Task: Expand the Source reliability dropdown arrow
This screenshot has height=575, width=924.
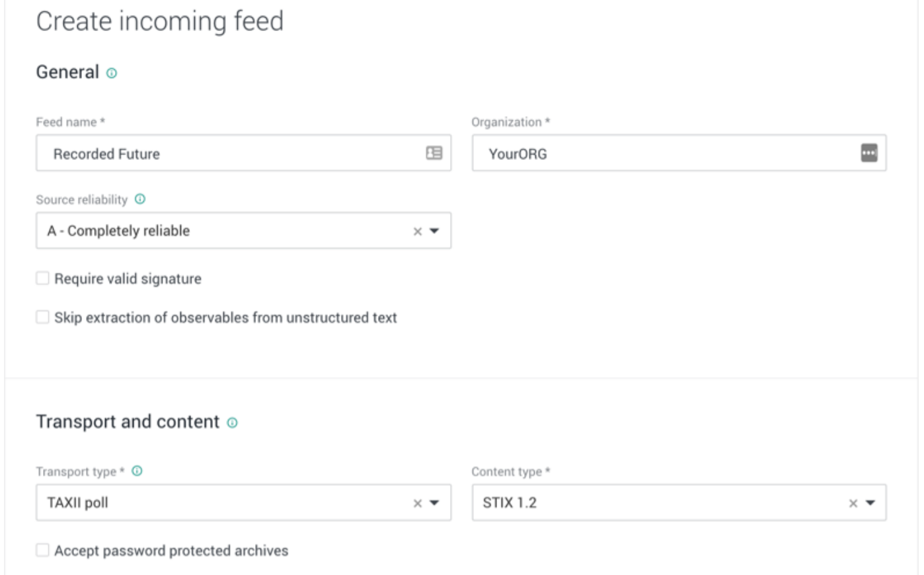Action: pyautogui.click(x=434, y=231)
